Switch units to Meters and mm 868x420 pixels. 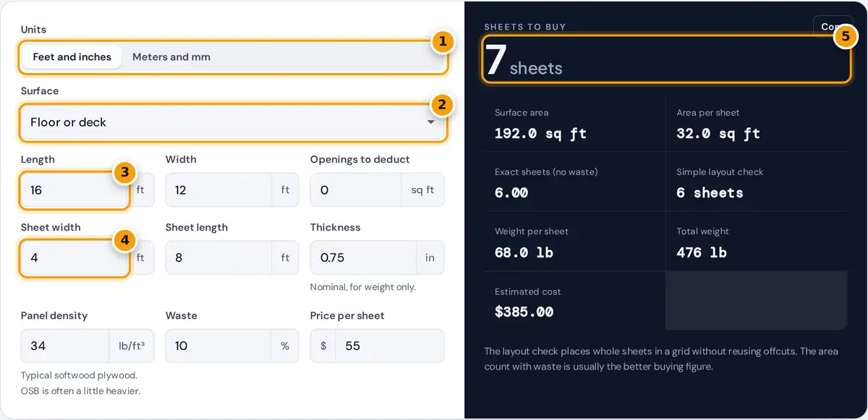pos(171,56)
